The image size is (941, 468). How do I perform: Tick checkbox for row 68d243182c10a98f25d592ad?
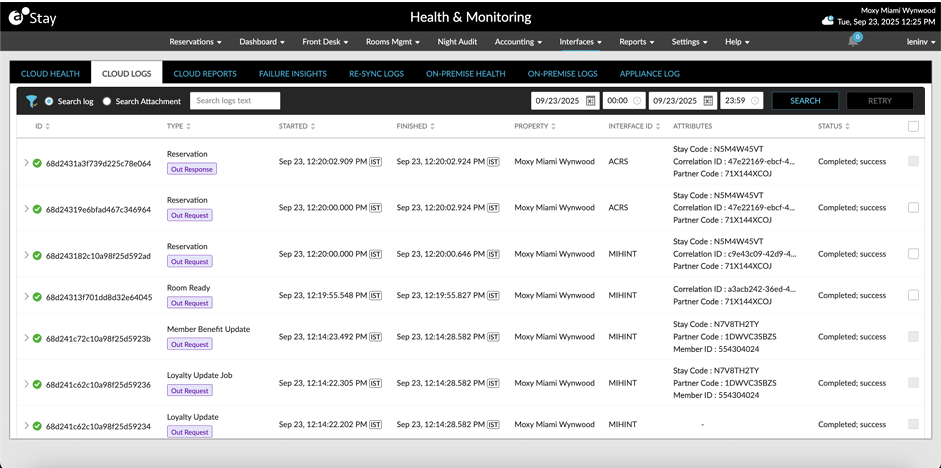click(913, 254)
